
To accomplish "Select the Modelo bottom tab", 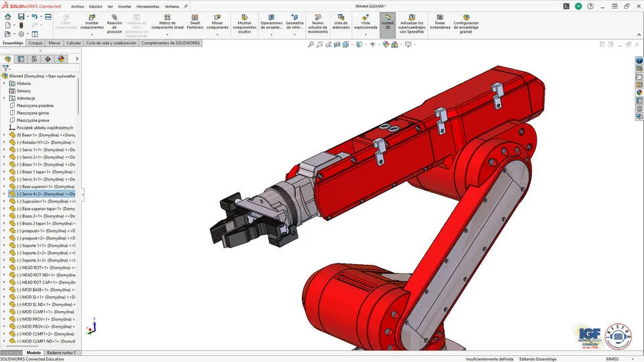I will tap(34, 353).
